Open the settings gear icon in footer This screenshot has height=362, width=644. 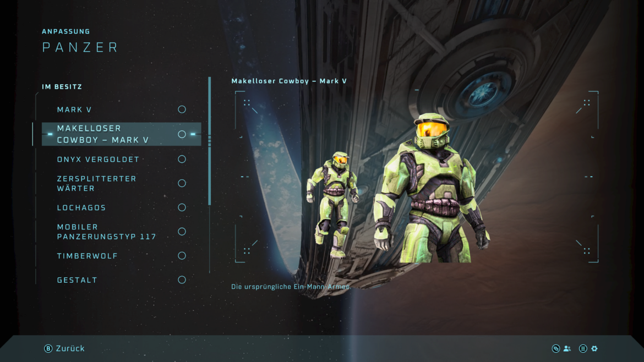(x=594, y=348)
